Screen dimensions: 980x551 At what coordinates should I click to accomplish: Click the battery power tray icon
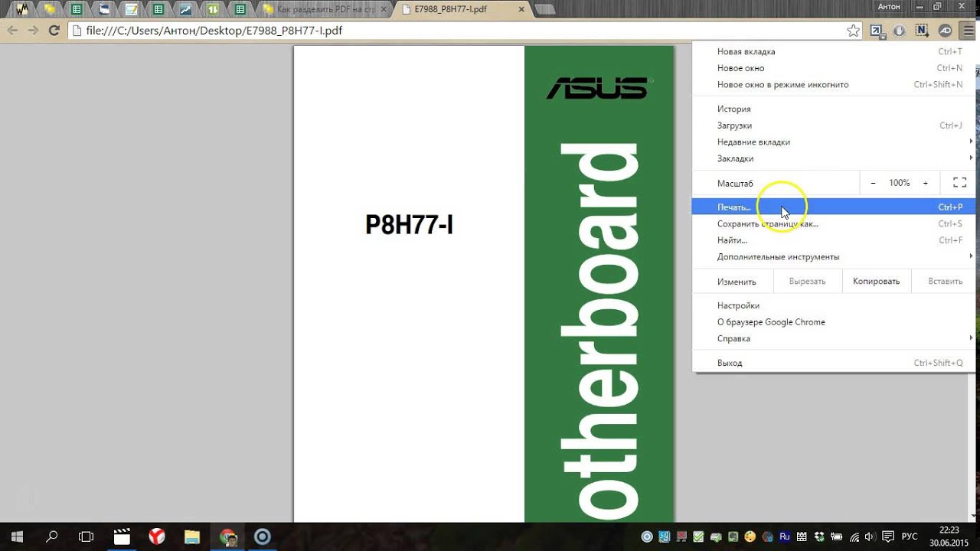click(x=836, y=536)
